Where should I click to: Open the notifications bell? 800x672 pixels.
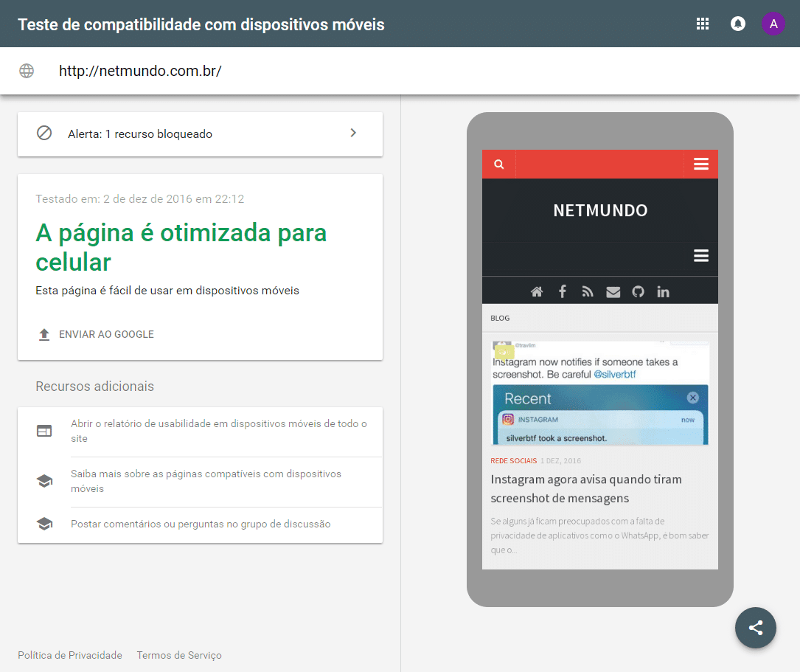click(x=738, y=24)
